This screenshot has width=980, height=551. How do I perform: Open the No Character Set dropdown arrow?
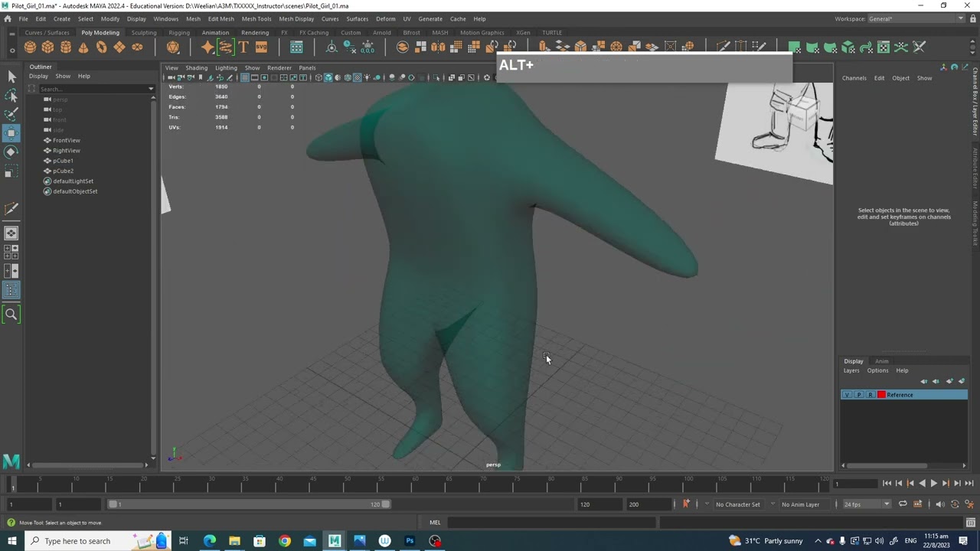point(707,504)
